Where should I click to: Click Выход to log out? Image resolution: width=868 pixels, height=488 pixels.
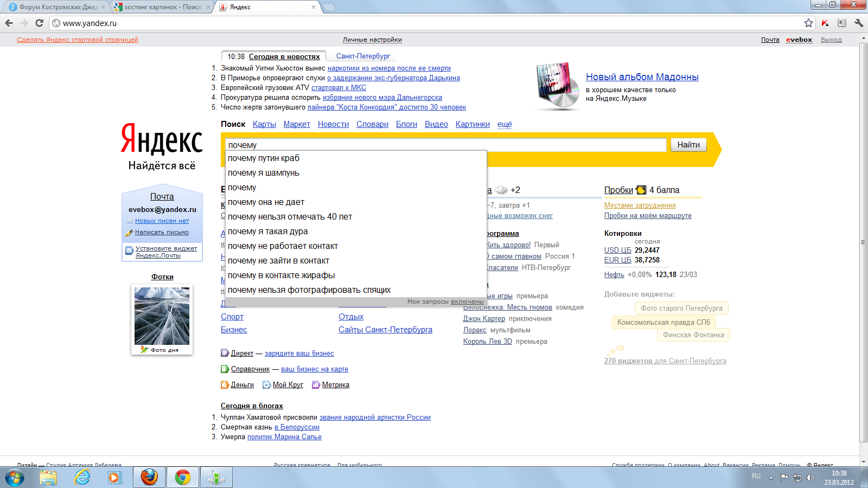click(831, 40)
